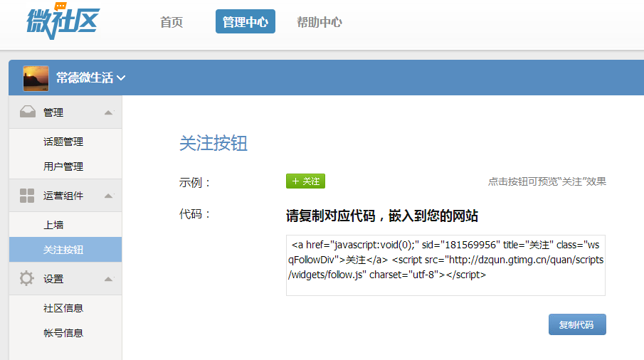Click the text 请复制对应代码，嵌入到您的网站
This screenshot has height=360, width=644.
coord(382,216)
